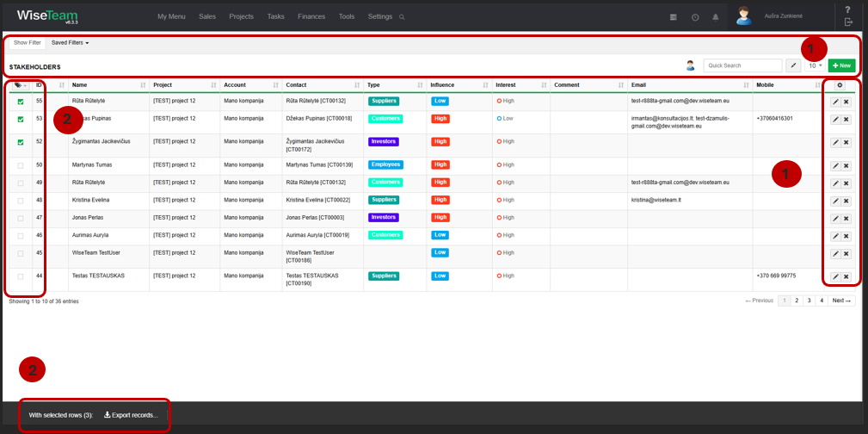Delete stakeholder 44 with X icon
Image resolution: width=868 pixels, height=434 pixels.
846,276
